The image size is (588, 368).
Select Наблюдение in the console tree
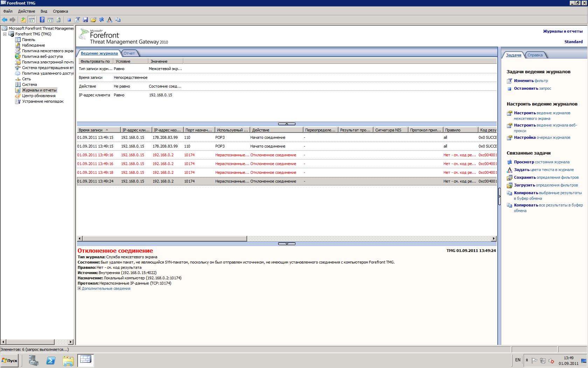point(33,45)
